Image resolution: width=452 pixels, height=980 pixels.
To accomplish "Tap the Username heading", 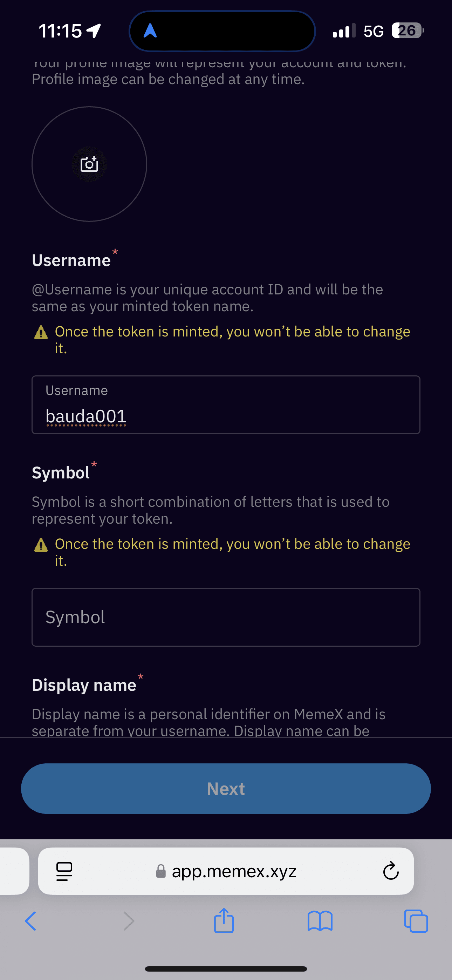I will [71, 260].
